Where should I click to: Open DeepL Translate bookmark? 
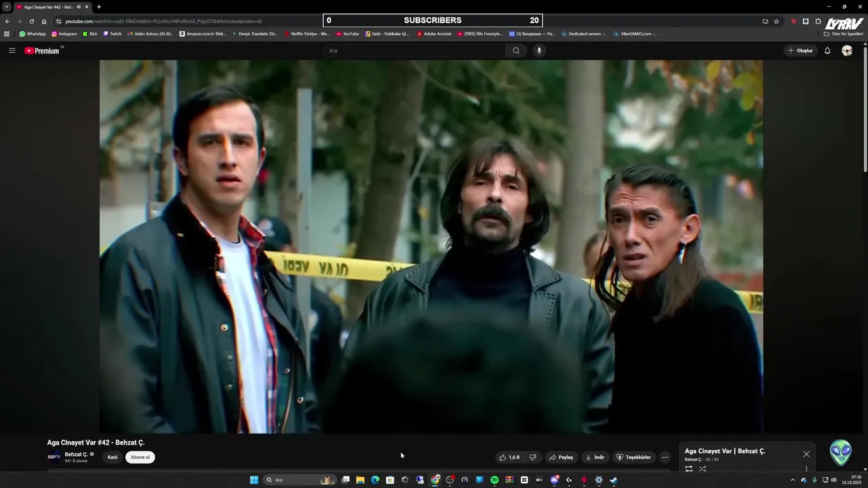(255, 34)
